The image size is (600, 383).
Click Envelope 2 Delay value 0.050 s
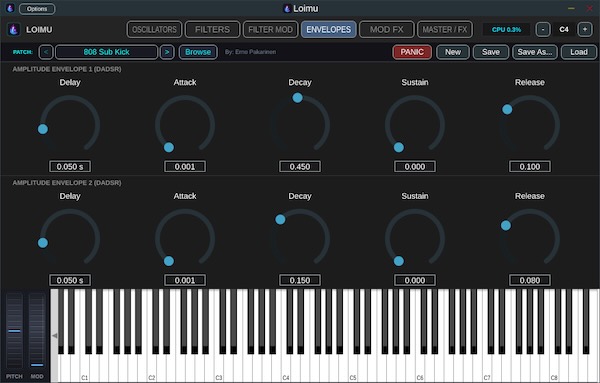click(70, 280)
